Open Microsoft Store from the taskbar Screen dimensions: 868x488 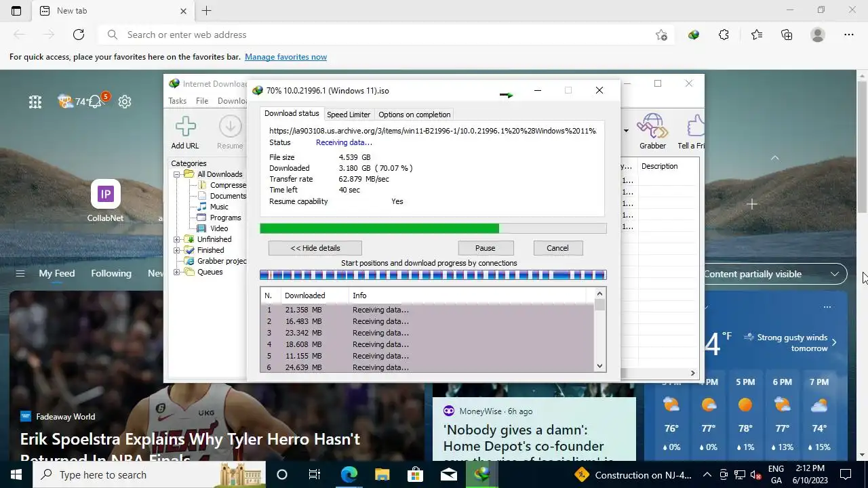tap(415, 474)
